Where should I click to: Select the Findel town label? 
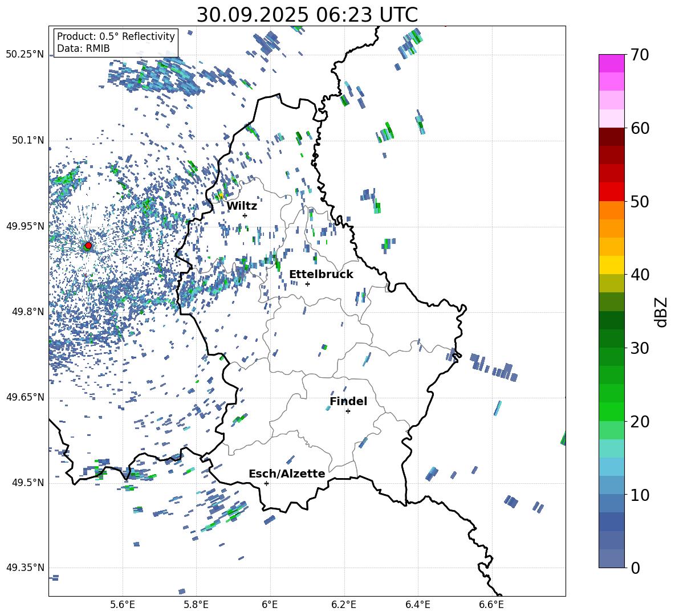click(x=348, y=401)
